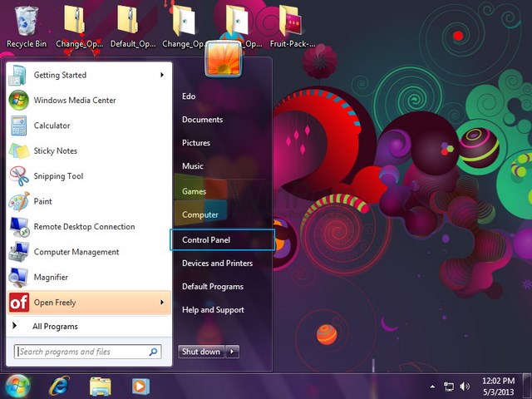
Task: Click the Search programs and files box
Action: (x=87, y=352)
